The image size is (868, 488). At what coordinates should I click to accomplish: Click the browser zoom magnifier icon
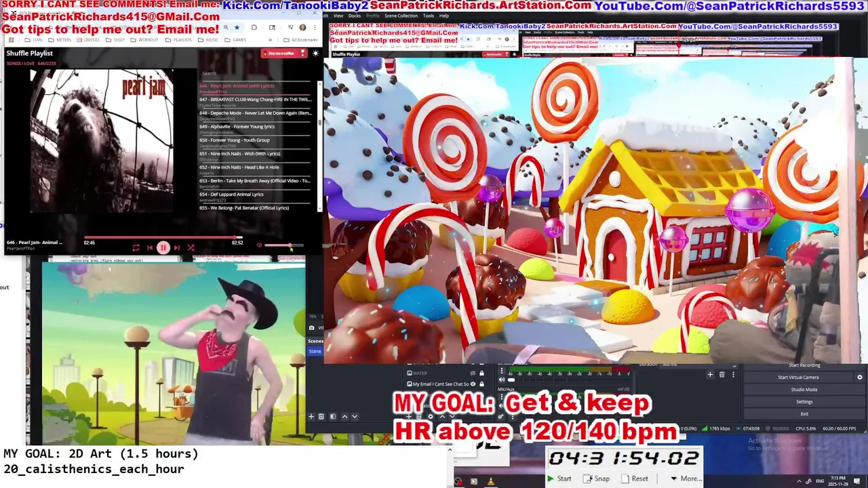[x=226, y=28]
